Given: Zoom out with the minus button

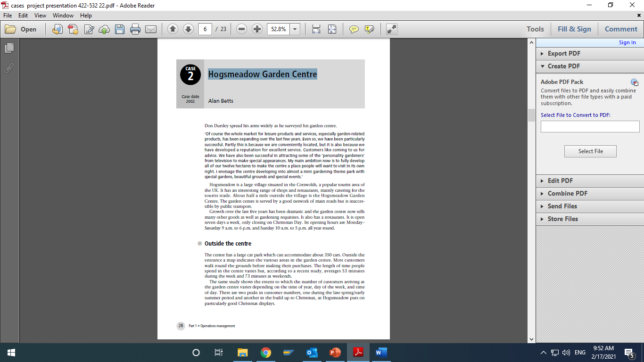Looking at the screenshot, I should [x=241, y=29].
